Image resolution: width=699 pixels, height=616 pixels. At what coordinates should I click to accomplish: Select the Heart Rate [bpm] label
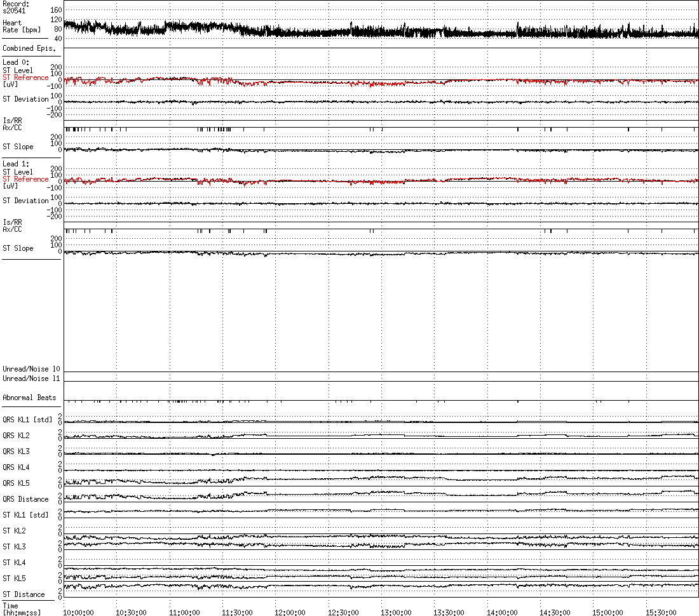click(17, 27)
